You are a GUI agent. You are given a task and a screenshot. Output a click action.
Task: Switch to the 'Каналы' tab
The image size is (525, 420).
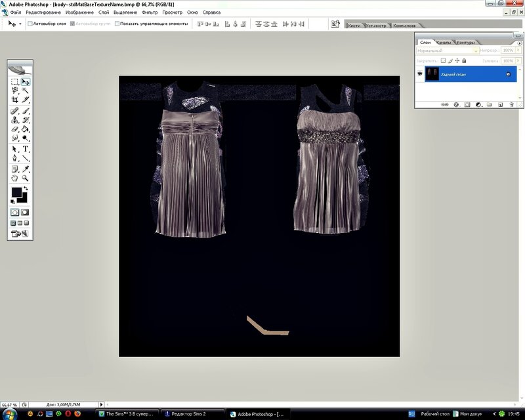point(442,43)
